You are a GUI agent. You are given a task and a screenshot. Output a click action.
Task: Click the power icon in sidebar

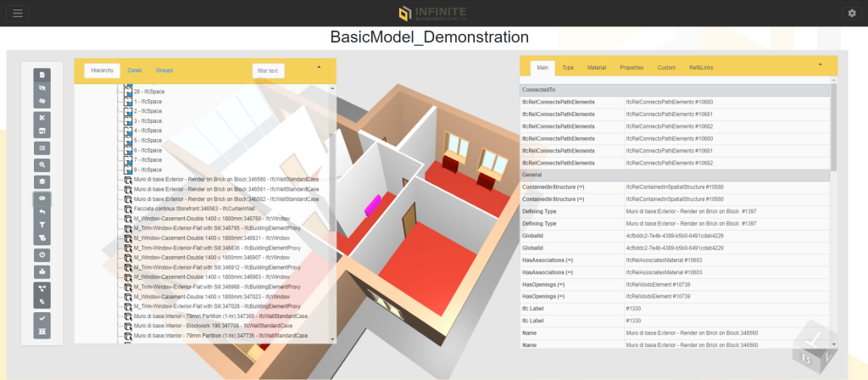tap(42, 255)
